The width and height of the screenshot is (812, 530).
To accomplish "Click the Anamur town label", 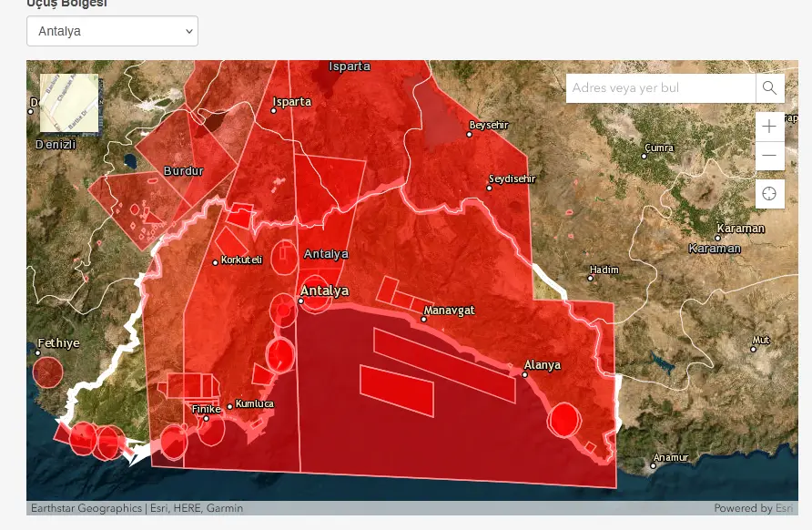I will pos(671,457).
